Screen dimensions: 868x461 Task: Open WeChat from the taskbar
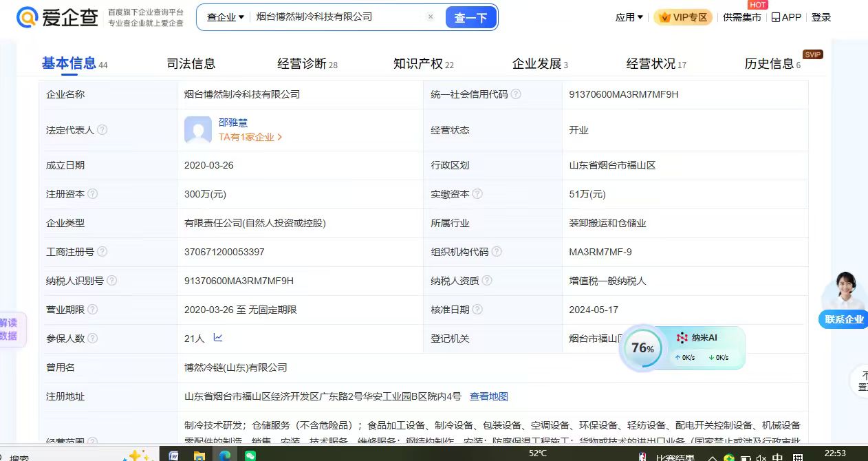tap(250, 455)
